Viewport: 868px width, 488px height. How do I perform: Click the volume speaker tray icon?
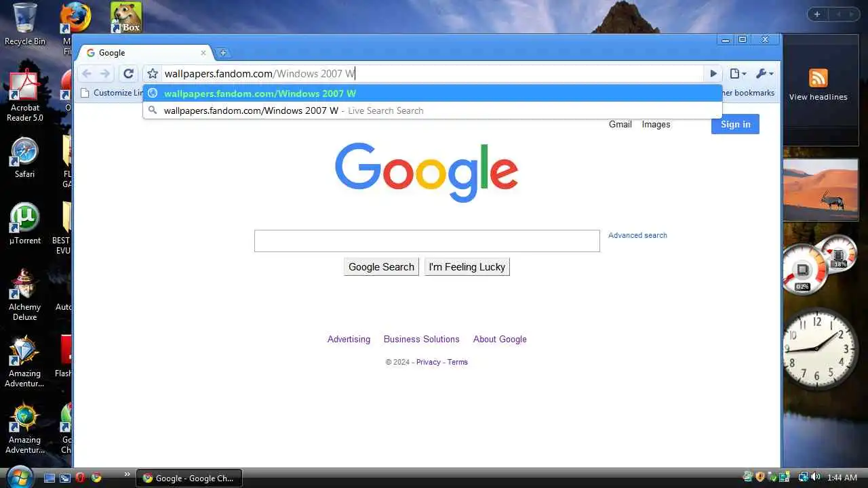[814, 477]
